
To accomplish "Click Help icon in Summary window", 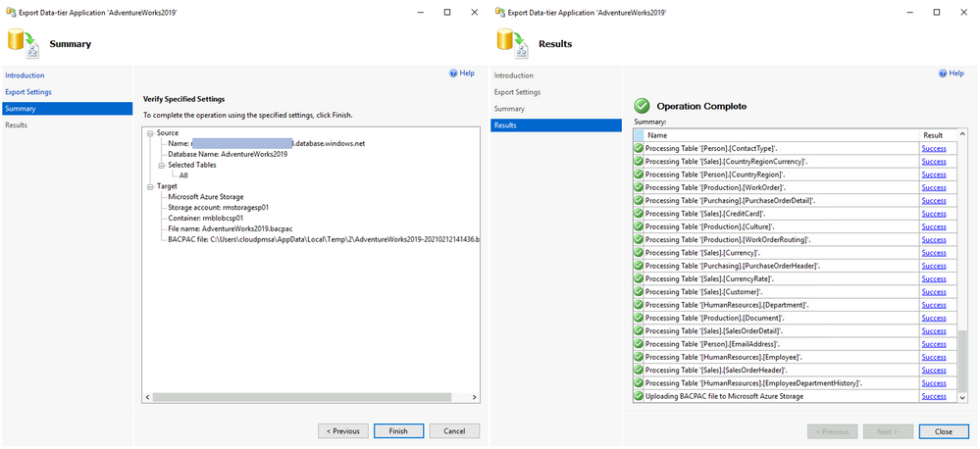I will click(x=453, y=74).
